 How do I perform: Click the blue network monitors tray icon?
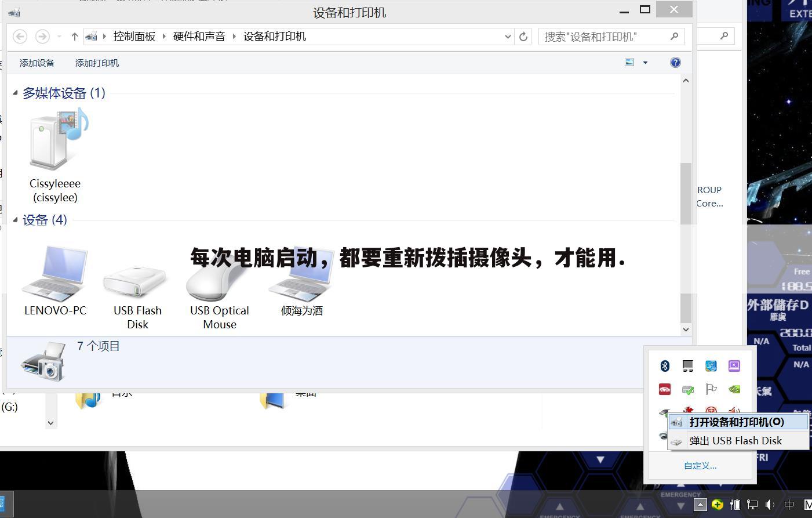(711, 366)
